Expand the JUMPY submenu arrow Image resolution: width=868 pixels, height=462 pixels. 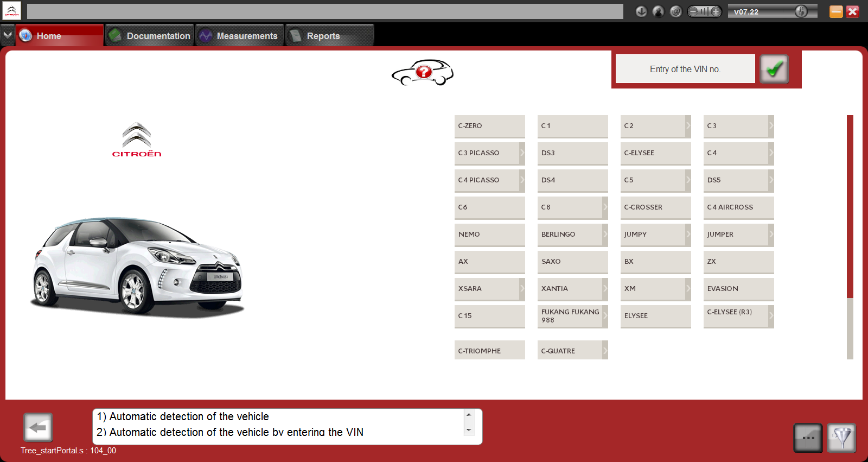tap(688, 235)
